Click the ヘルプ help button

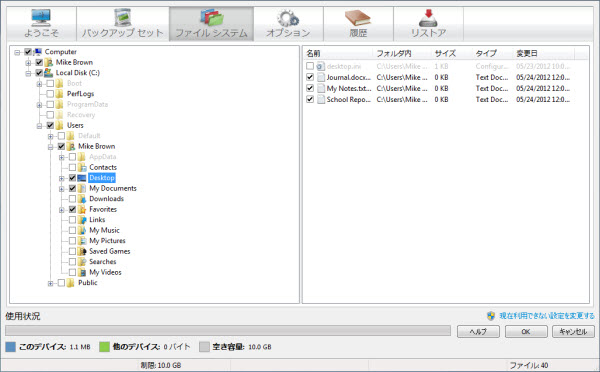pos(478,331)
